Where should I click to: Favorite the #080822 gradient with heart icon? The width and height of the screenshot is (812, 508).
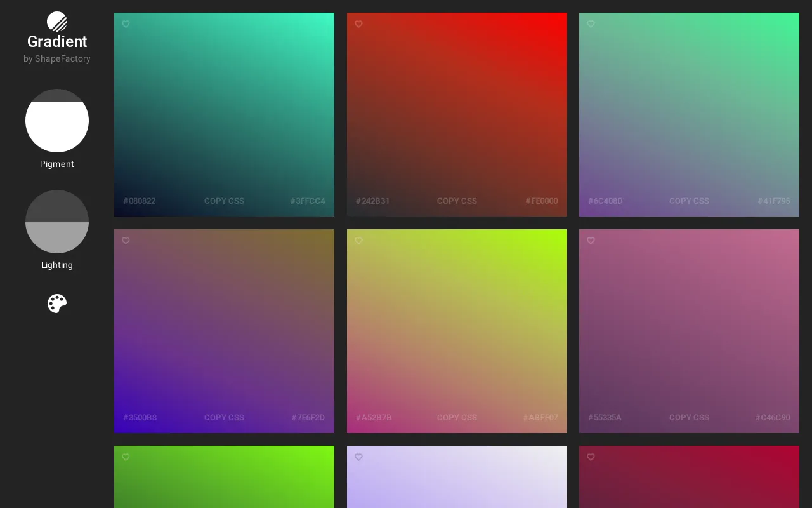(x=126, y=24)
